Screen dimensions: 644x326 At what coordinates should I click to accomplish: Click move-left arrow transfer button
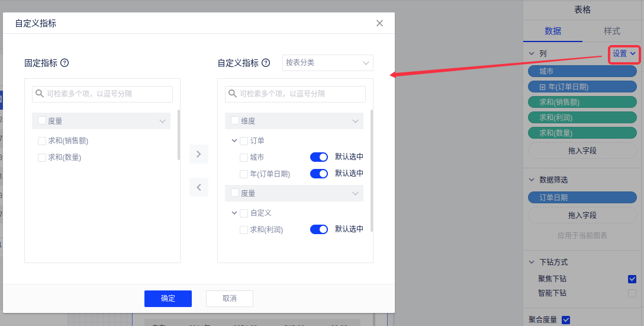[199, 187]
